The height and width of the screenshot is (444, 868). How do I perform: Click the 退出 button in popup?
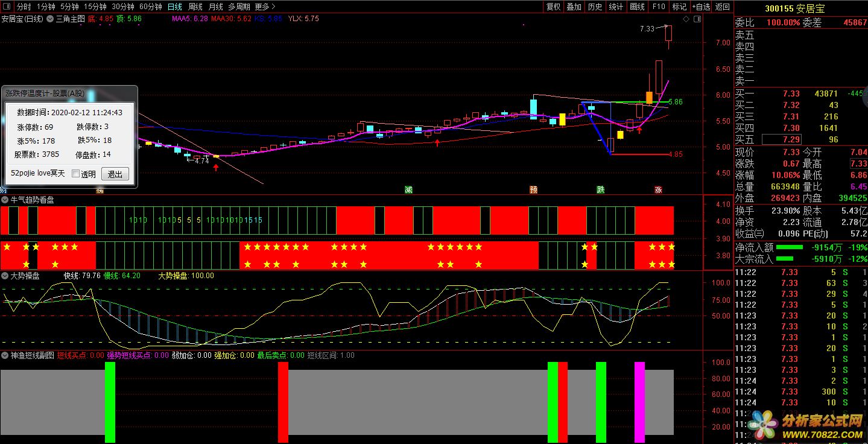[115, 174]
